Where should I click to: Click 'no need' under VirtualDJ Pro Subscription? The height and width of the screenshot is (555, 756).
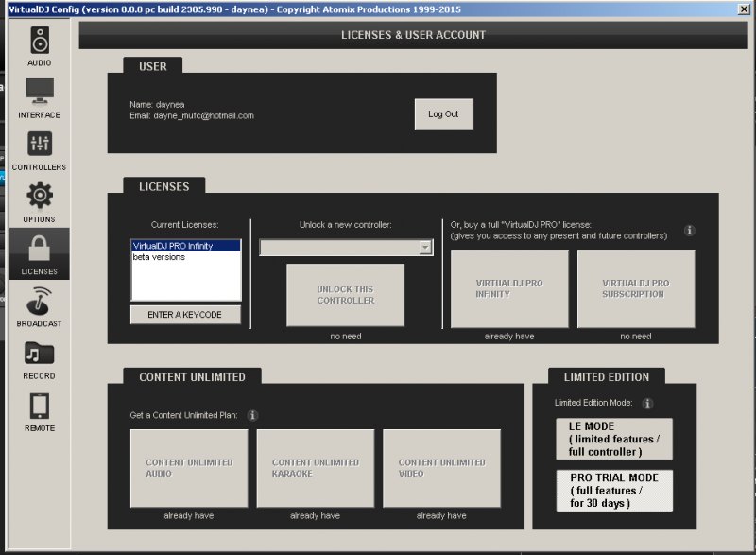(635, 336)
